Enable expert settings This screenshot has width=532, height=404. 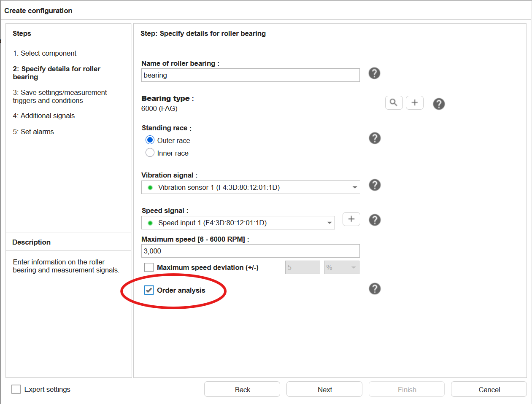point(16,389)
